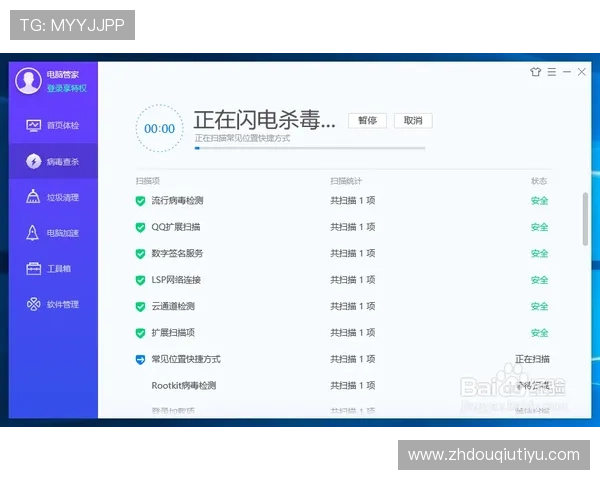Click the 扫描项 column header
600x480 pixels.
pyautogui.click(x=148, y=181)
